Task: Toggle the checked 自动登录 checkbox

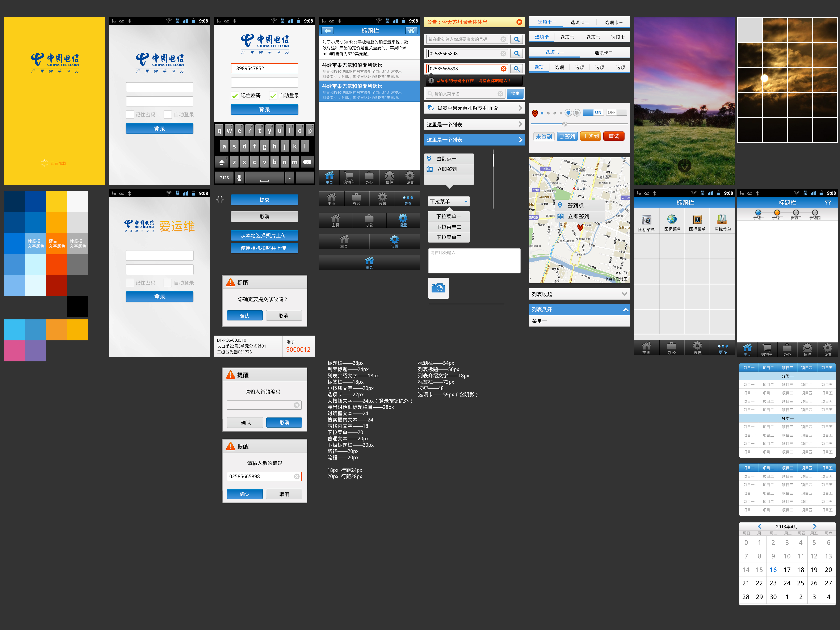Action: [273, 96]
